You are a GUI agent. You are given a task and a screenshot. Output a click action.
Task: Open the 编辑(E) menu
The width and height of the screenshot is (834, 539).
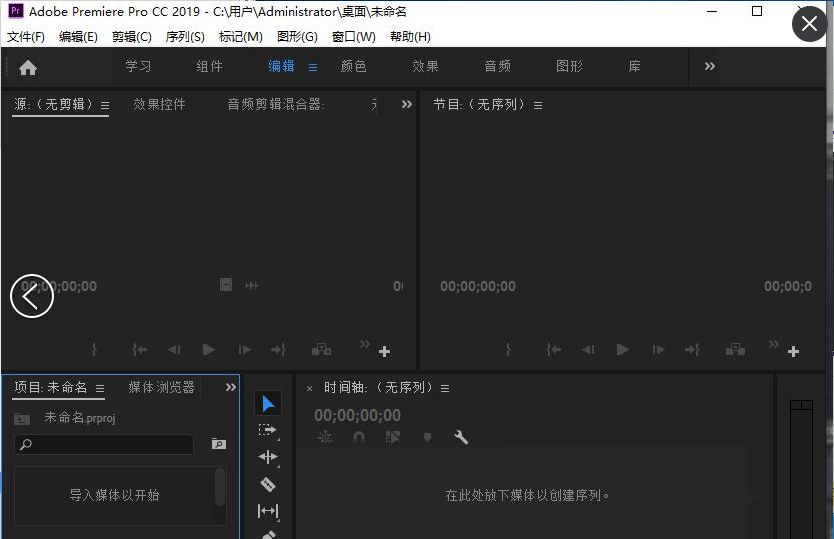(78, 37)
